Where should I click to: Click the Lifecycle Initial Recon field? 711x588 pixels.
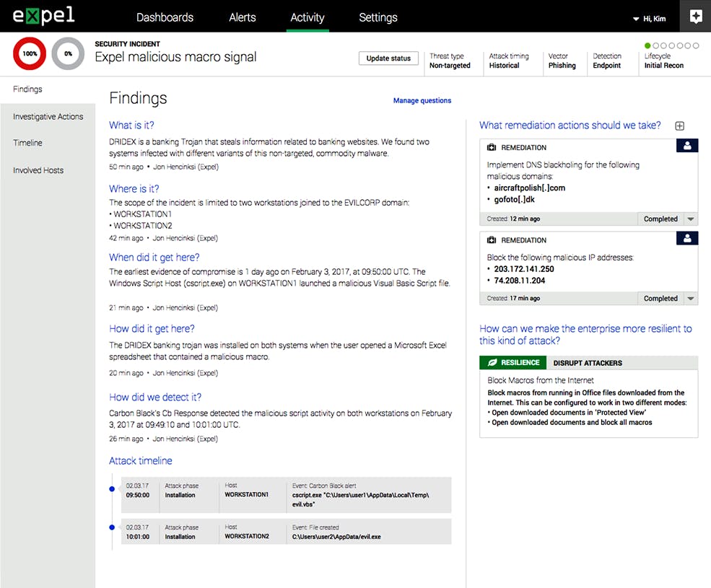pyautogui.click(x=664, y=61)
